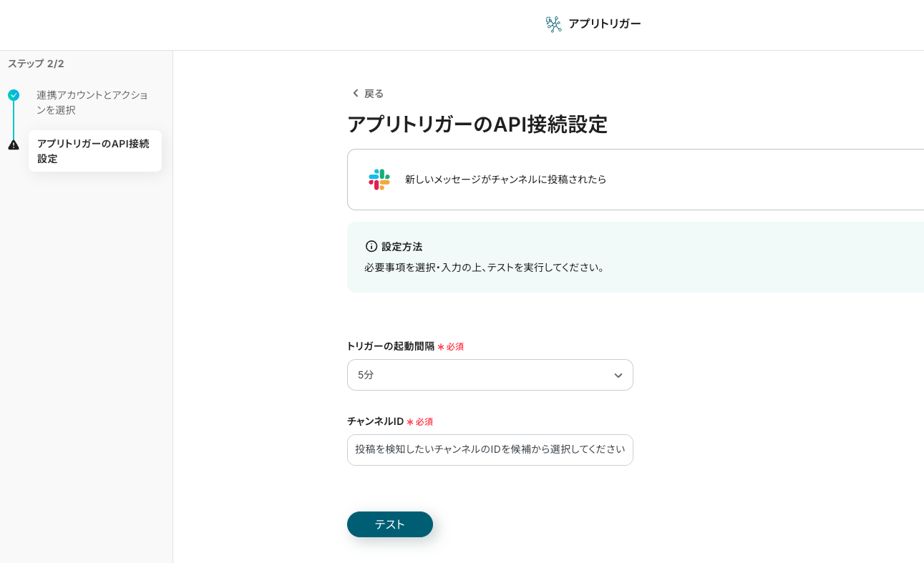Click the アプリトリガーのAPI接続設定 page heading
The width and height of the screenshot is (924, 563).
pyautogui.click(x=477, y=124)
